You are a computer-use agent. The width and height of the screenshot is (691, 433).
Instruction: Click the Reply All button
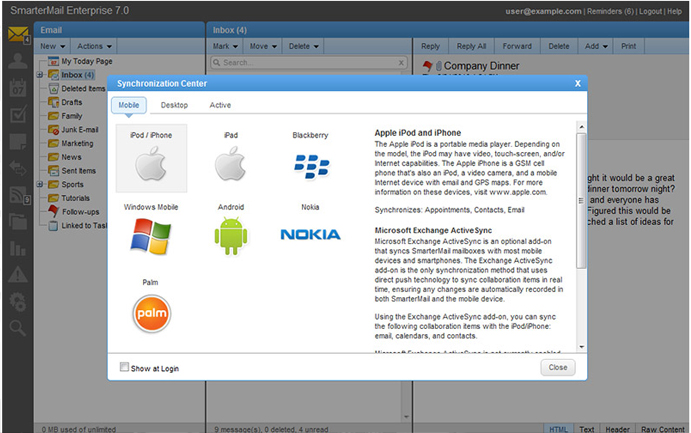pyautogui.click(x=471, y=46)
